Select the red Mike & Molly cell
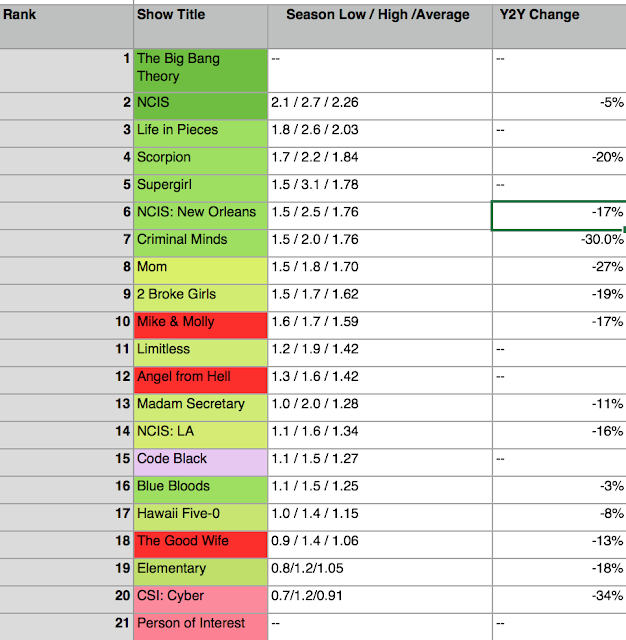 [x=200, y=322]
